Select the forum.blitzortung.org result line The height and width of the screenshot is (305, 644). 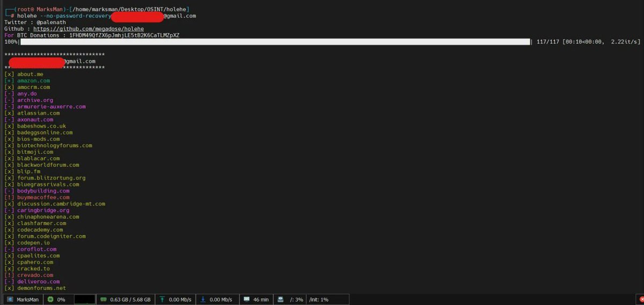pos(45,178)
